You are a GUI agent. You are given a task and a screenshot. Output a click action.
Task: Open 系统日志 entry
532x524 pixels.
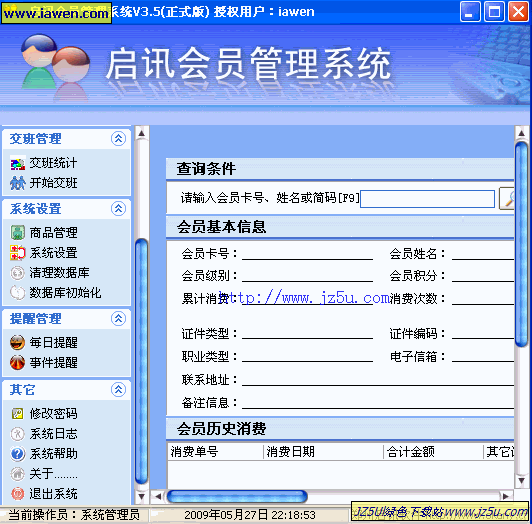[x=53, y=434]
